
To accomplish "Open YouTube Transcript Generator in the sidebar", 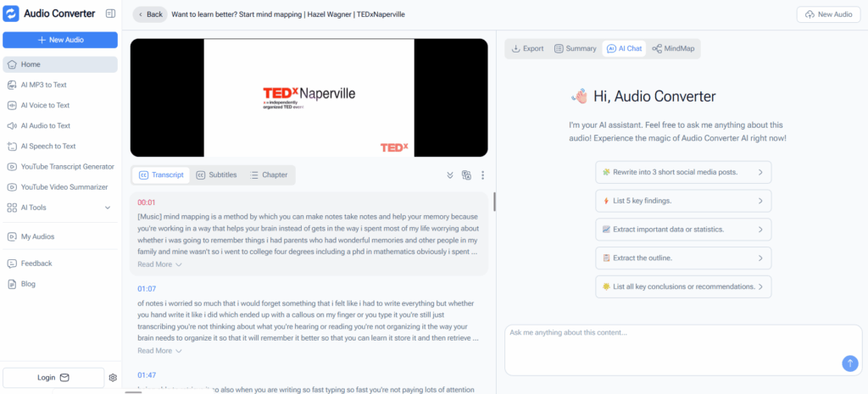I will tap(67, 167).
